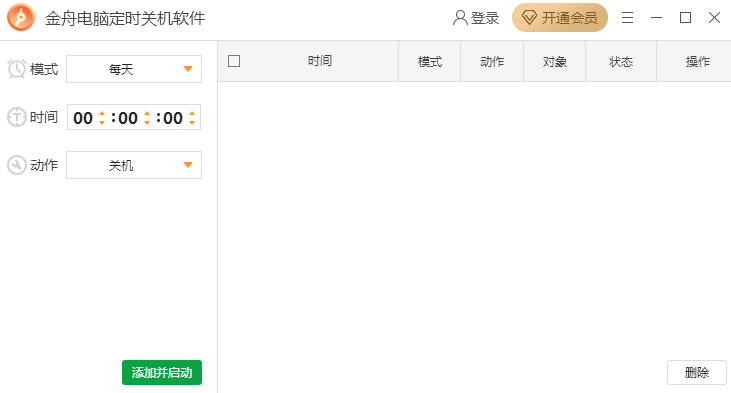
Task: Click the orange app logo icon
Action: coord(21,18)
